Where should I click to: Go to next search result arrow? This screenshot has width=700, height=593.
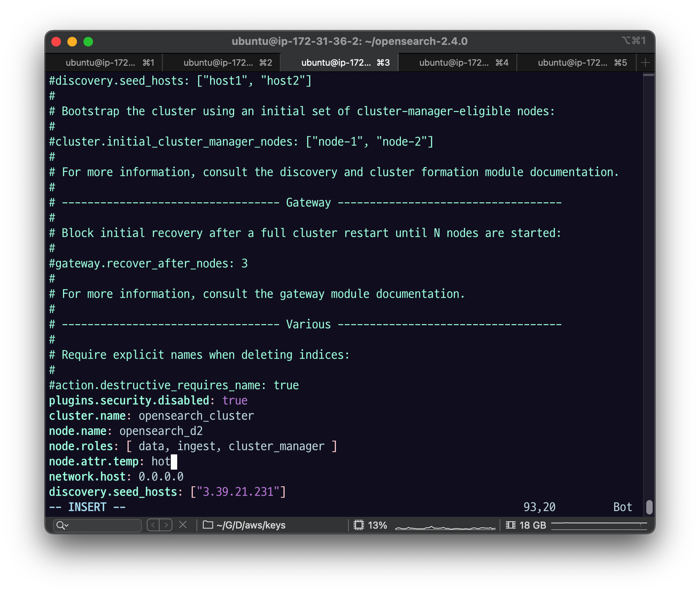click(166, 525)
